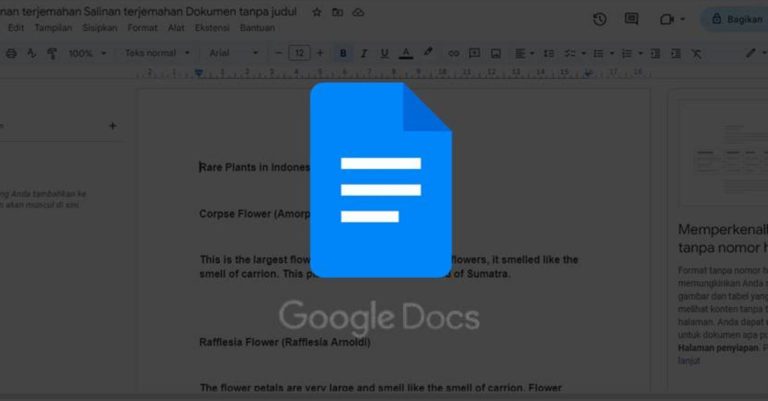The width and height of the screenshot is (768, 401).
Task: Increase font size with plus button
Action: pos(320,53)
